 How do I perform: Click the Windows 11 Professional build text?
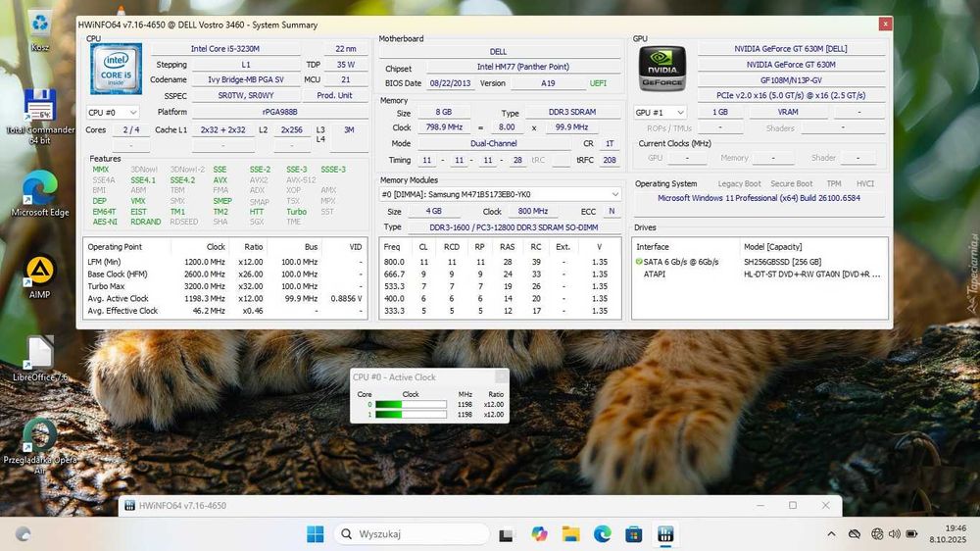pyautogui.click(x=759, y=198)
